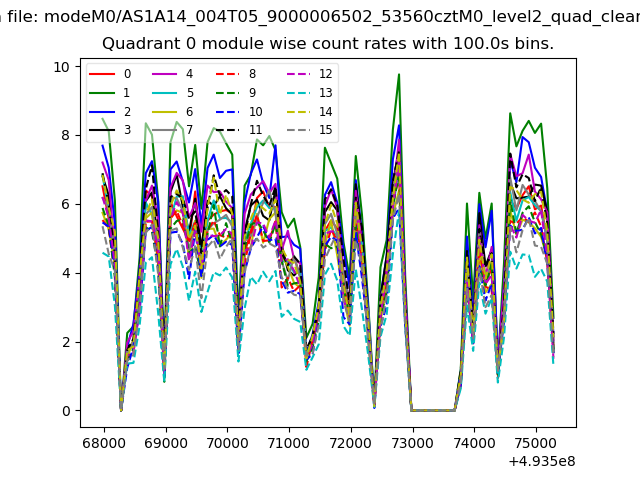
Task: Select the gray solid legend entry 7
Action: [x=166, y=130]
